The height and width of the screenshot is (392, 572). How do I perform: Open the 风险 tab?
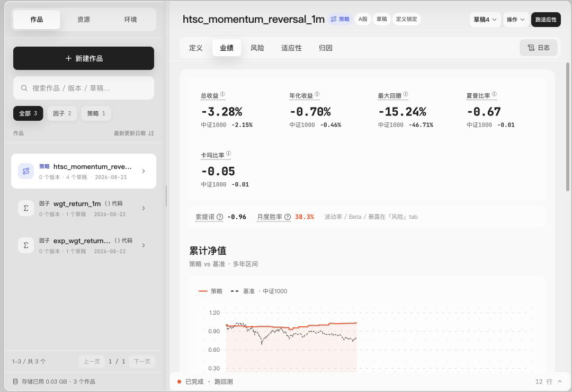tap(257, 48)
